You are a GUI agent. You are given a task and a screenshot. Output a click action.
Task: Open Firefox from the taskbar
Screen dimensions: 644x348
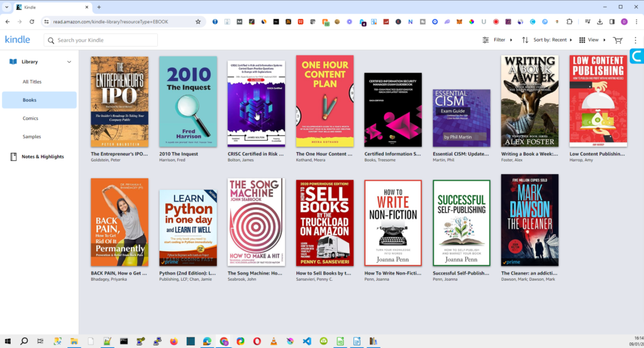pos(174,341)
